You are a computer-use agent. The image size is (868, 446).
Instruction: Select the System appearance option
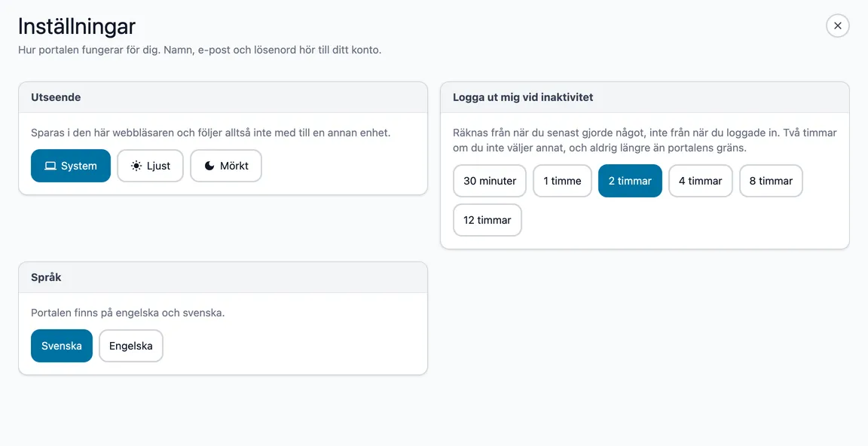[x=71, y=166]
